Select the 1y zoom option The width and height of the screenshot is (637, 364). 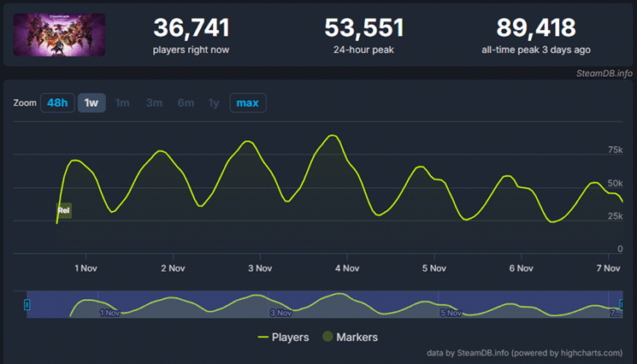click(214, 103)
